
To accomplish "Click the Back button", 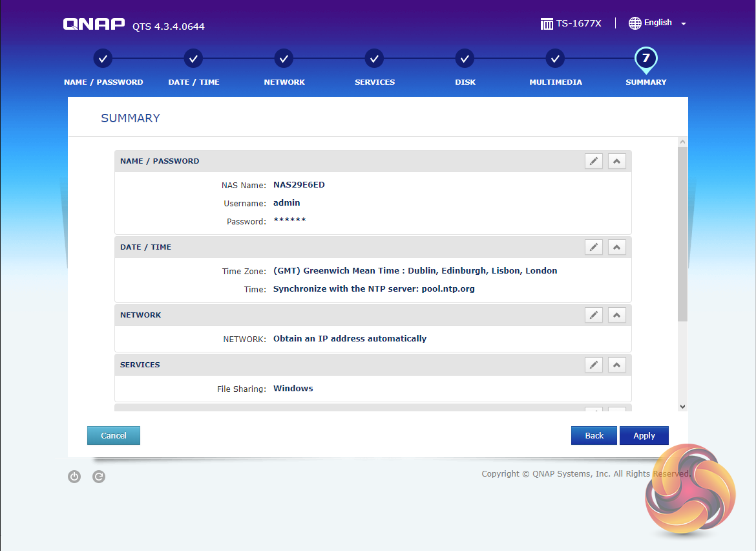I will (x=594, y=435).
